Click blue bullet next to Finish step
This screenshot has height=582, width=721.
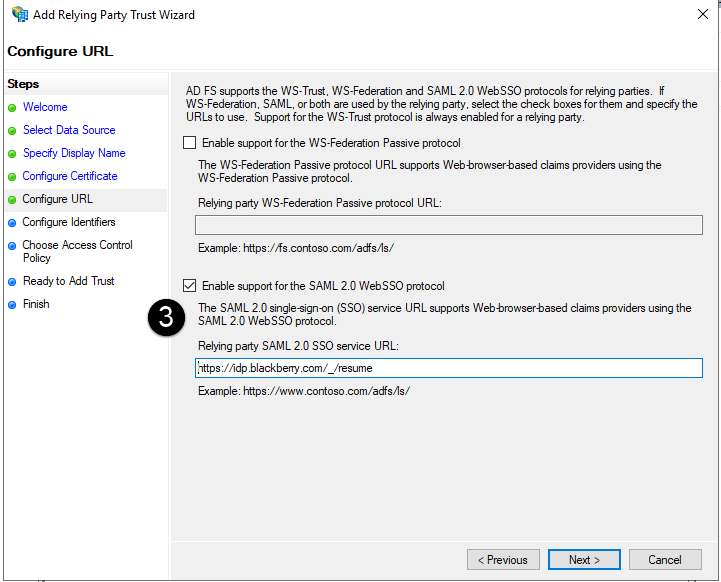[12, 305]
